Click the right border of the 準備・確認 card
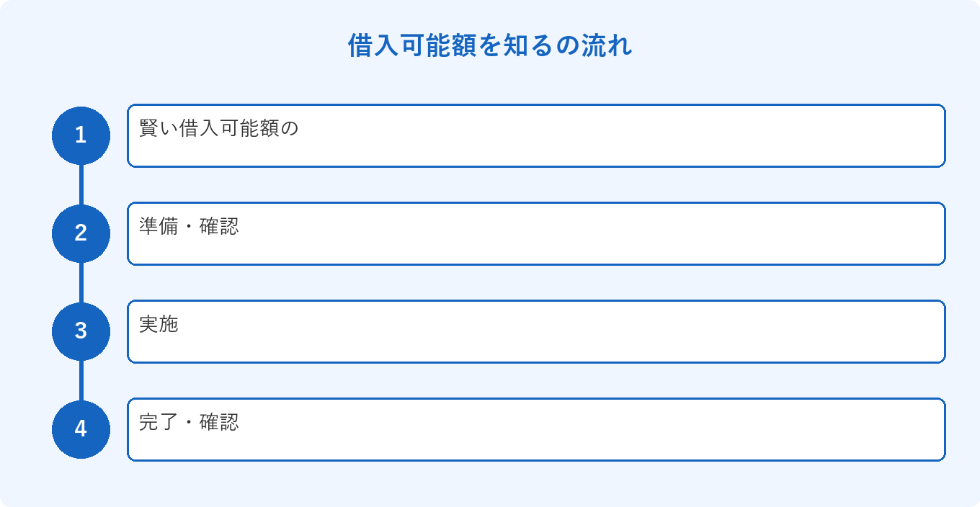This screenshot has height=507, width=980. tap(945, 233)
